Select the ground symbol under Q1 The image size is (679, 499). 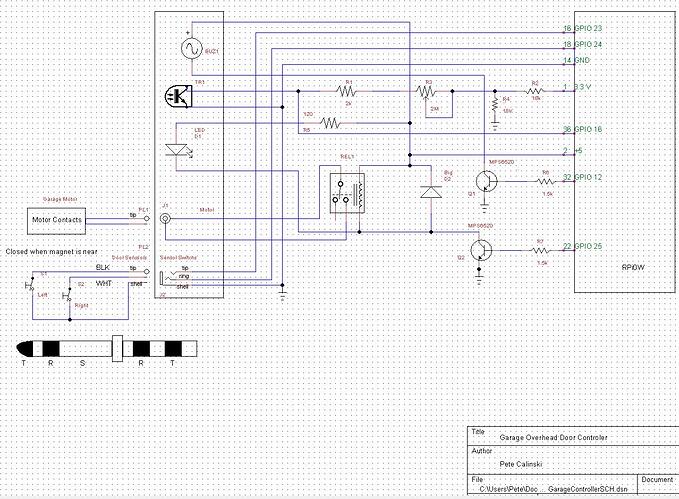tap(484, 209)
